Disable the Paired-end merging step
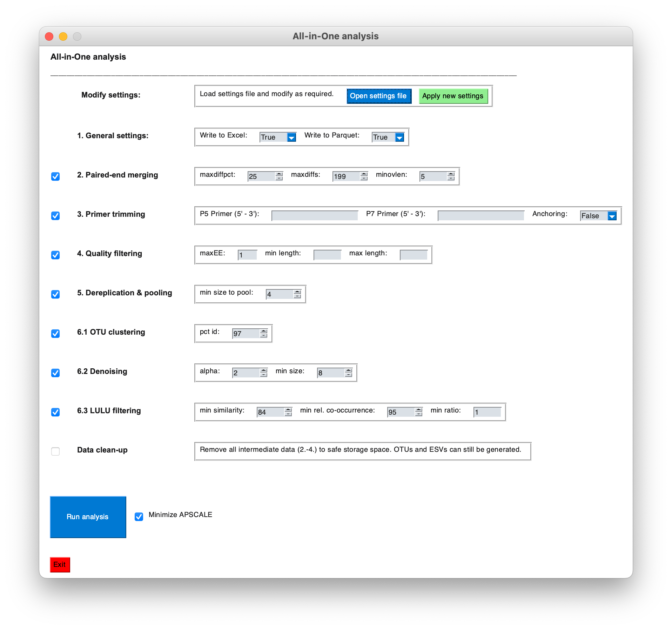 55,177
